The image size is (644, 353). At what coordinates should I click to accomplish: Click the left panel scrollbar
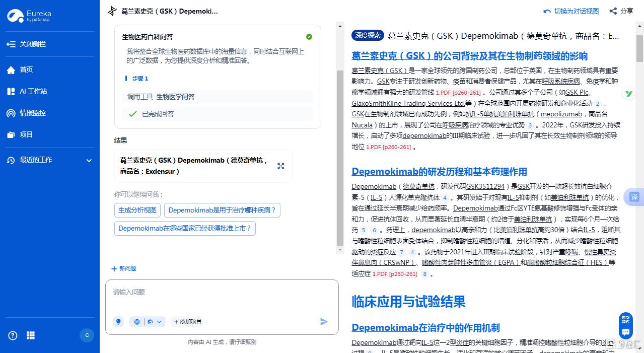tap(340, 157)
